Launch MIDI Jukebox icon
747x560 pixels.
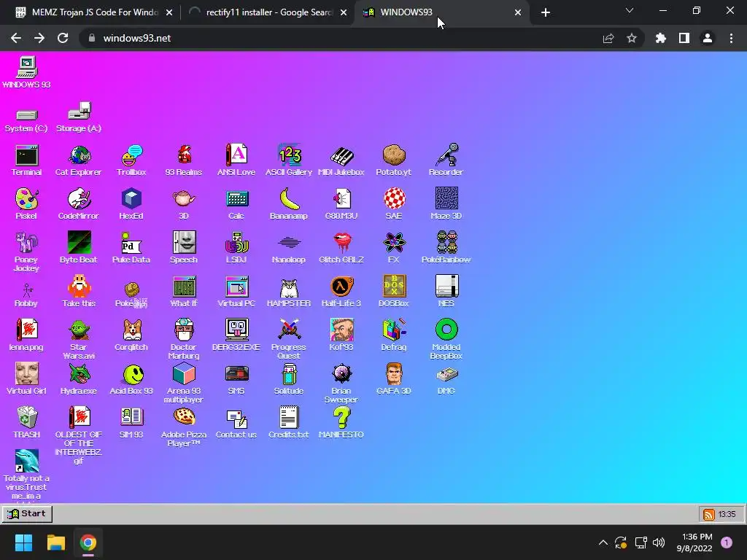[x=341, y=160]
